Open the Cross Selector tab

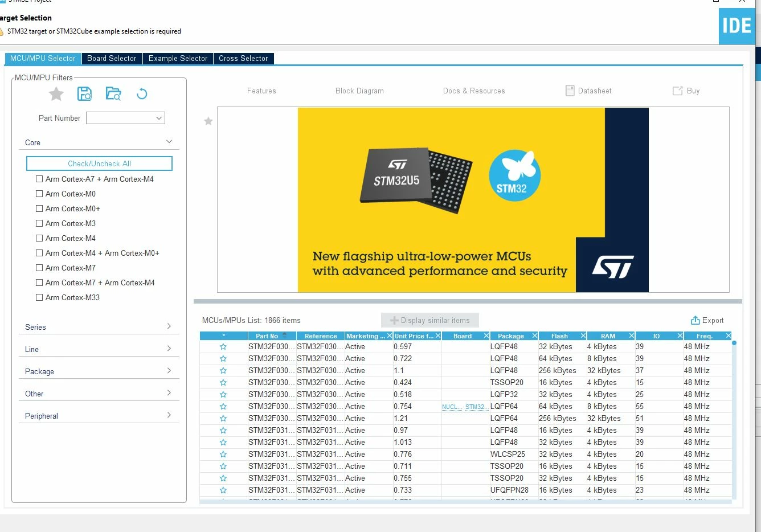tap(243, 59)
